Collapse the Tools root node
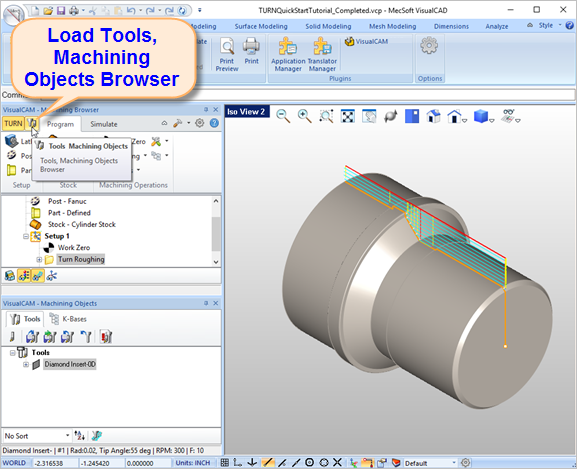The image size is (577, 469). pos(13,352)
